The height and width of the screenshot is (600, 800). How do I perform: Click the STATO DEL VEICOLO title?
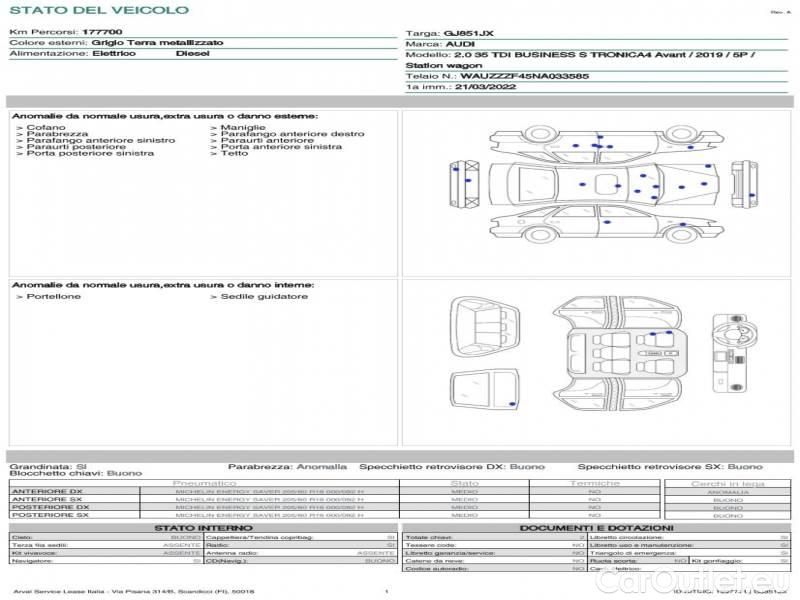(98, 10)
